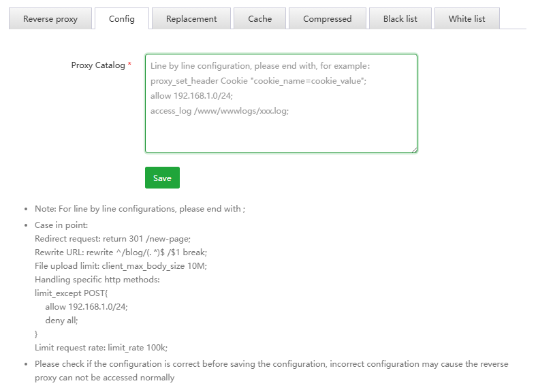538x392 pixels.
Task: Click the green Save button
Action: click(162, 178)
